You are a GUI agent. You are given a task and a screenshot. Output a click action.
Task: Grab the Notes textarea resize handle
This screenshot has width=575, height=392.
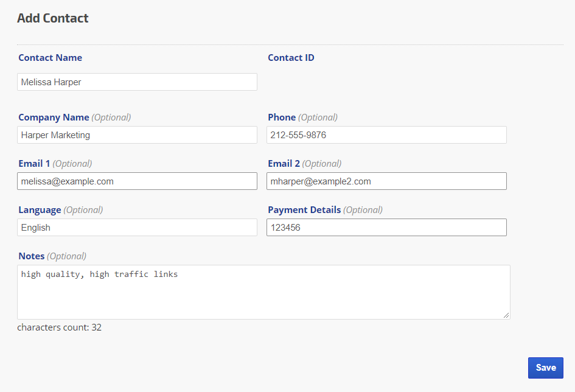pos(506,315)
